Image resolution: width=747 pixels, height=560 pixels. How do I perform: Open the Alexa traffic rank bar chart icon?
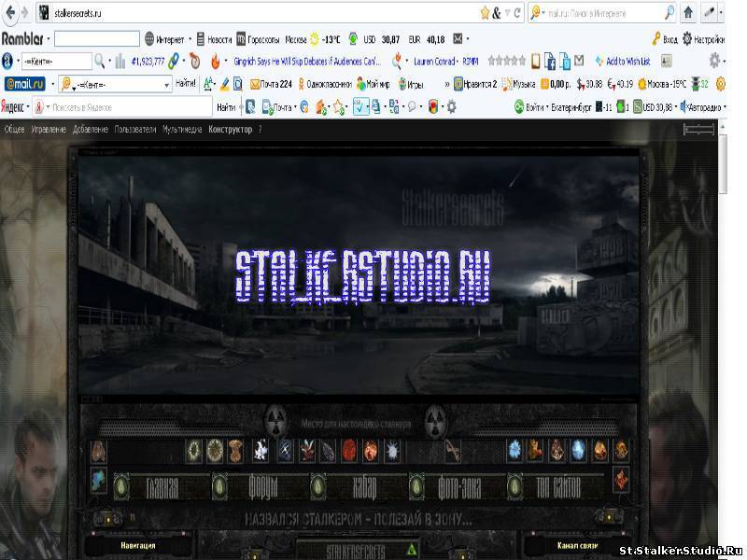click(x=120, y=61)
